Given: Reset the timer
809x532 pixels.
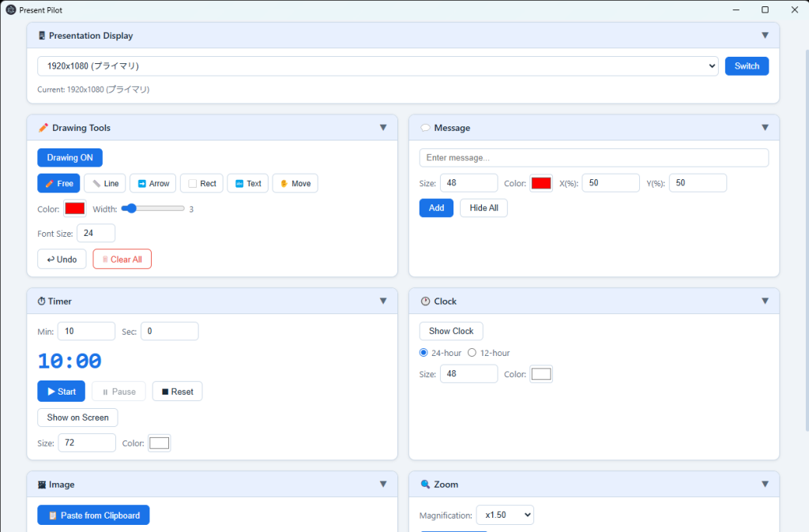Looking at the screenshot, I should pos(177,392).
